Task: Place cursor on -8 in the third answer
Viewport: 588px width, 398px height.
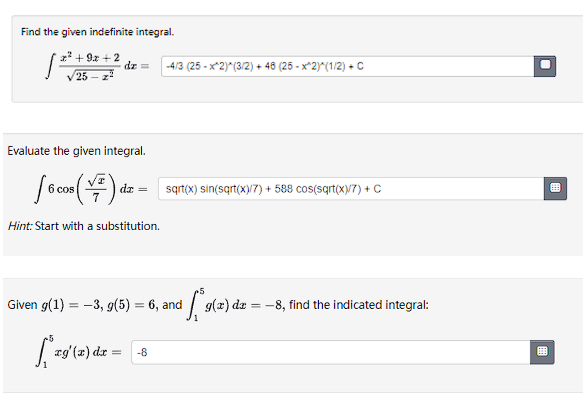Action: point(142,352)
